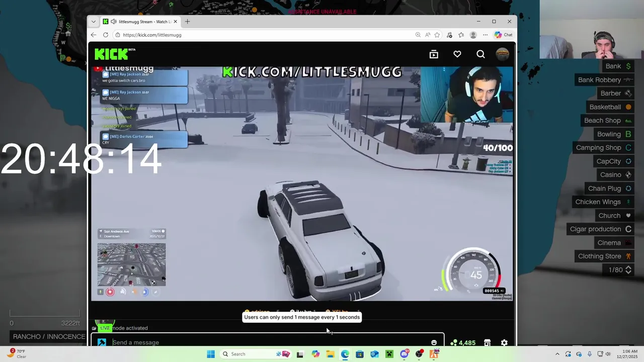
Task: Click the moderator tools icon beside message box
Action: [x=102, y=342]
